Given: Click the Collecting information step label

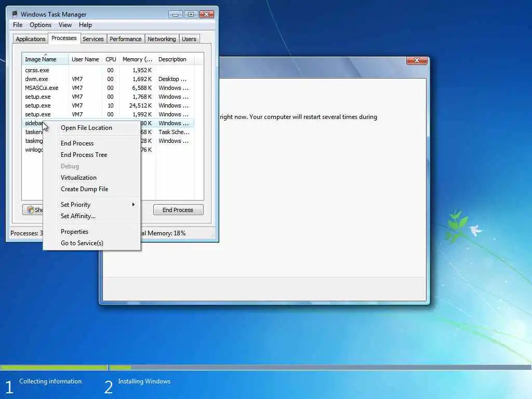Looking at the screenshot, I should [50, 381].
